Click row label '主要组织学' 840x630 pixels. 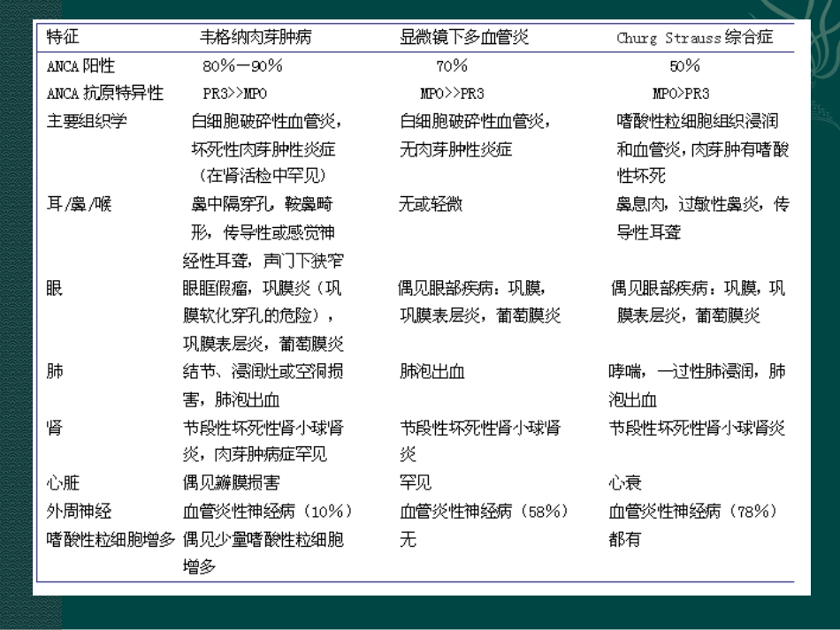87,121
